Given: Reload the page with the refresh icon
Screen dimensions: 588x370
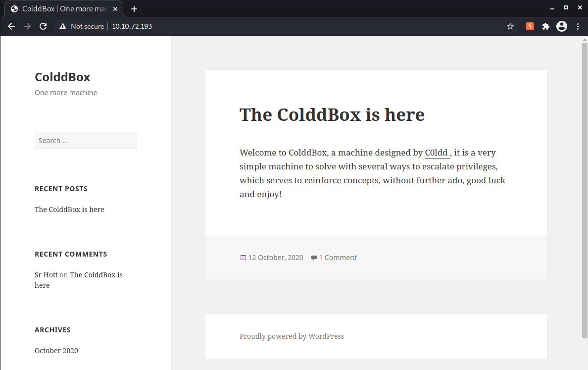Looking at the screenshot, I should [x=43, y=26].
